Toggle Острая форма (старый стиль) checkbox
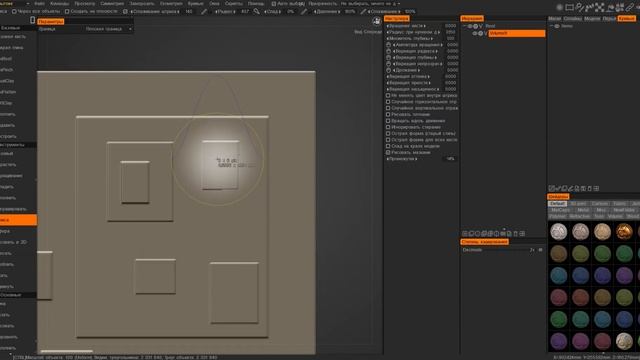The height and width of the screenshot is (360, 640). pyautogui.click(x=388, y=133)
